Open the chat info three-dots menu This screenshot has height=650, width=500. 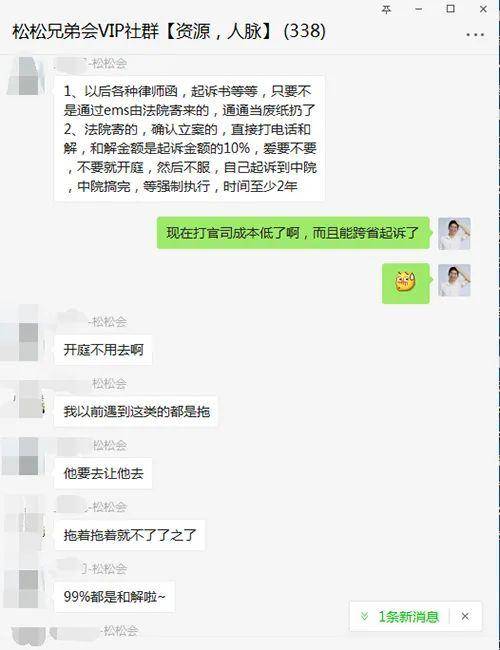coord(475,35)
